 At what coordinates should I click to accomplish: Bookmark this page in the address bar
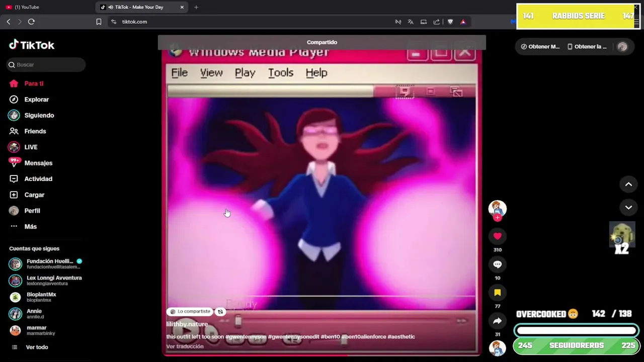(x=99, y=22)
